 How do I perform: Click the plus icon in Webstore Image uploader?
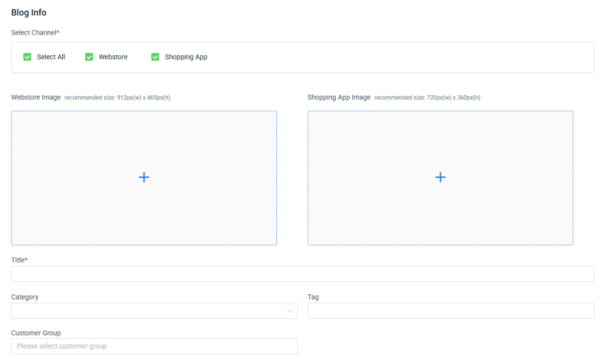144,177
